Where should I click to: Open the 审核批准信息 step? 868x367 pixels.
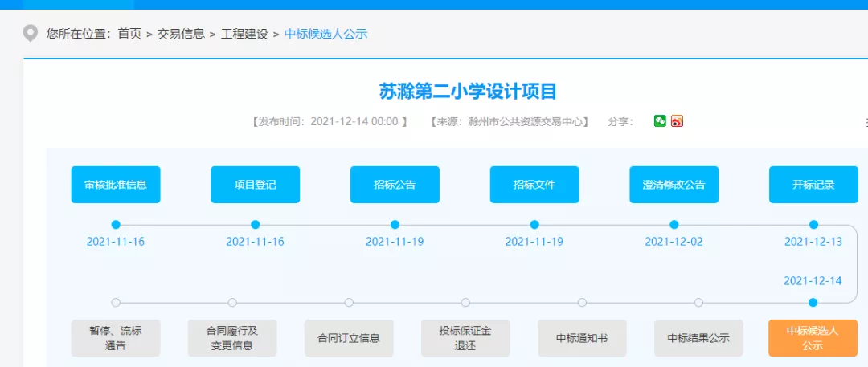coord(116,185)
